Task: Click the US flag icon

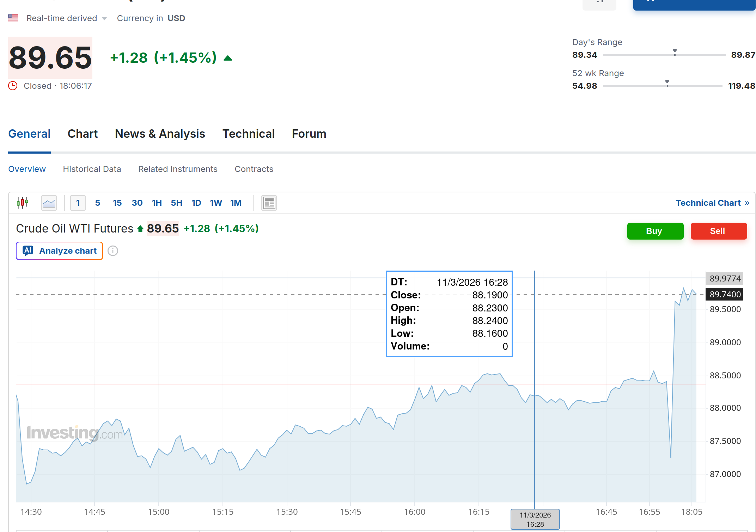Action: (13, 18)
